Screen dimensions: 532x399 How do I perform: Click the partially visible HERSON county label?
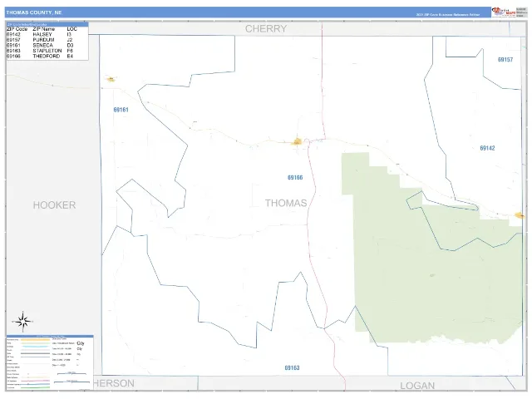(114, 384)
